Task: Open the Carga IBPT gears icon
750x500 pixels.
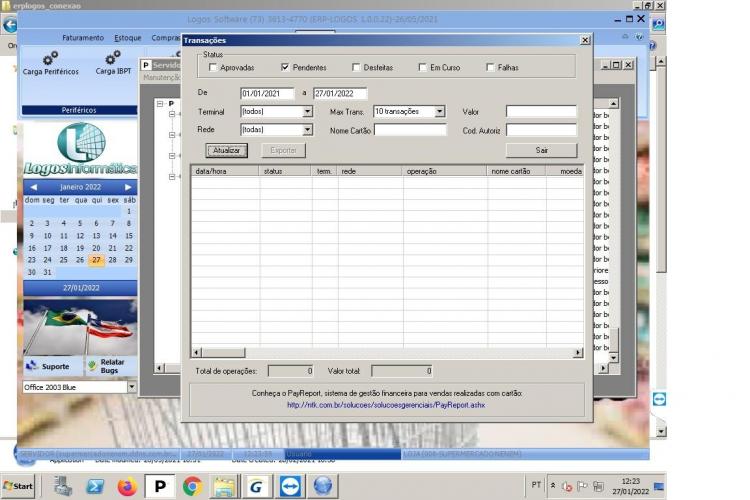Action: (113, 57)
